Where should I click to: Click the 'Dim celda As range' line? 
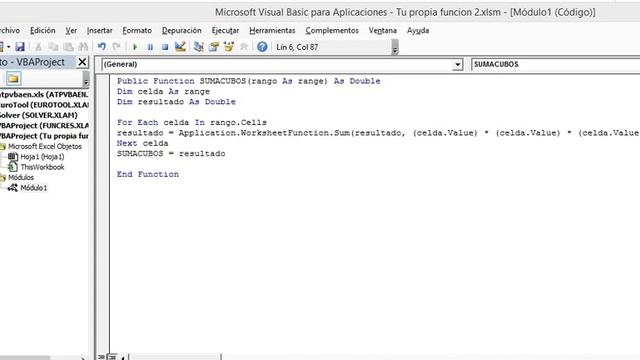coord(163,91)
